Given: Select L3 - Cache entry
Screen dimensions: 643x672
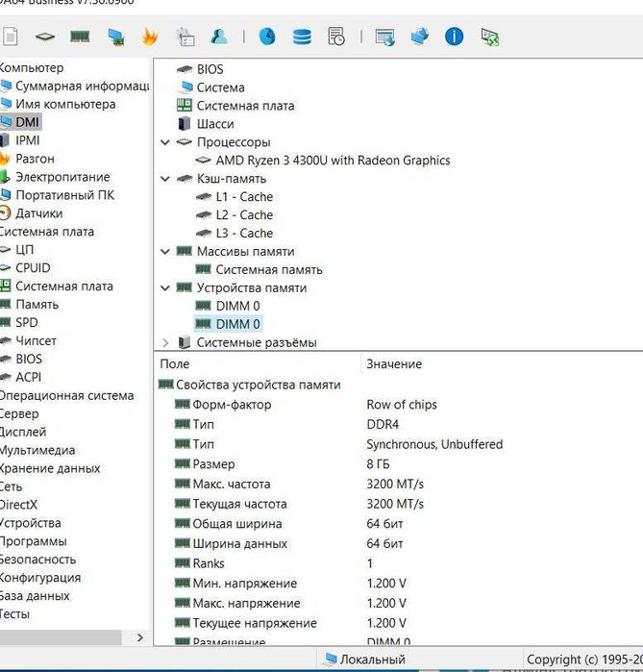Looking at the screenshot, I should click(244, 234).
